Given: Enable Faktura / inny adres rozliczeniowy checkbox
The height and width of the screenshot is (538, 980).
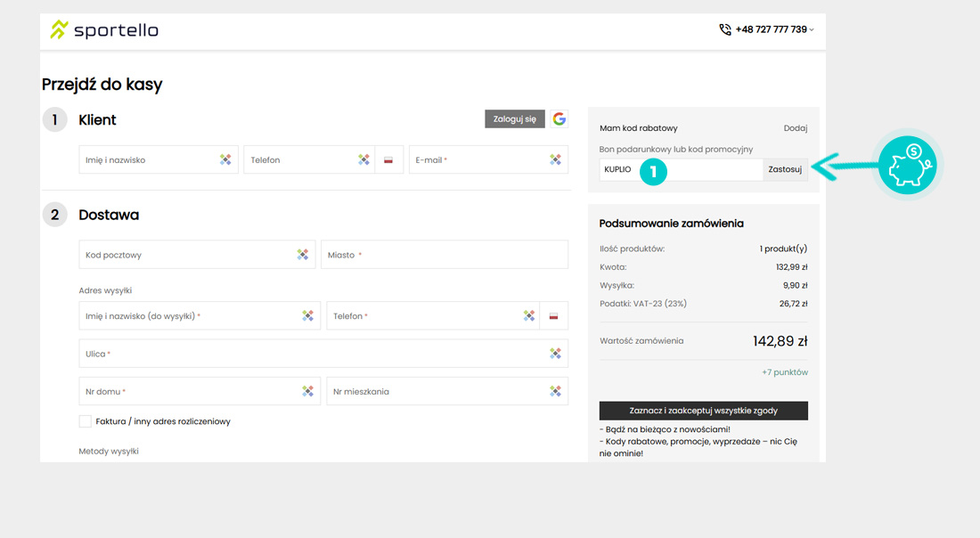Looking at the screenshot, I should click(86, 421).
